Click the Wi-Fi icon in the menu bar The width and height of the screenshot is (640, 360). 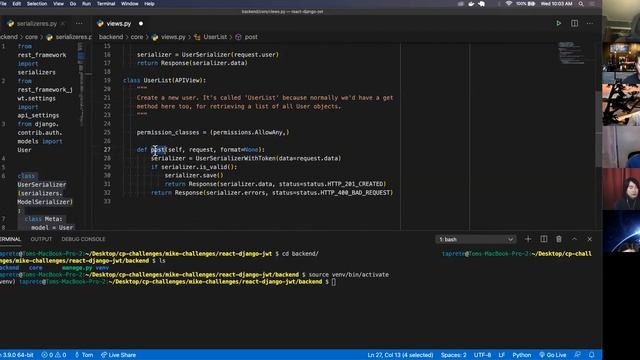[x=509, y=4]
